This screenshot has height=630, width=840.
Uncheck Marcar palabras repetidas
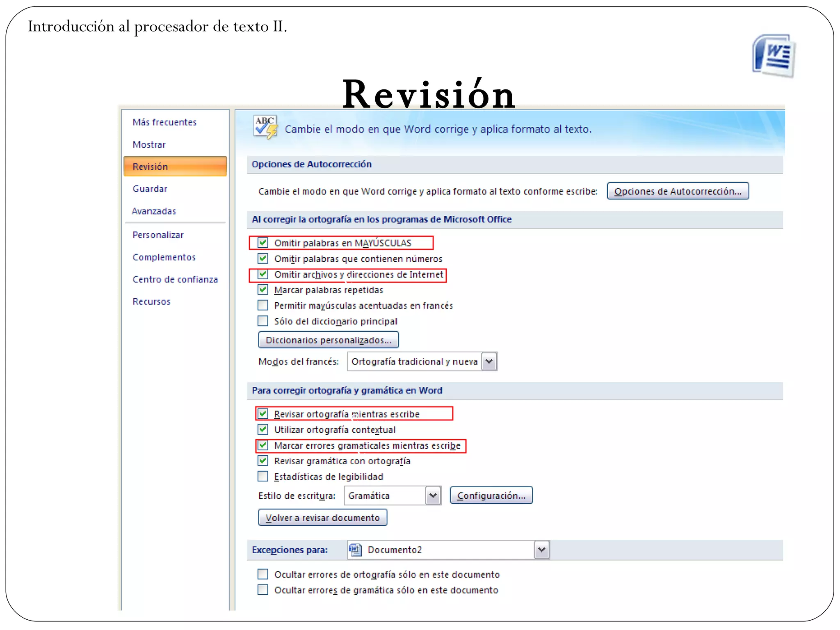tap(263, 290)
